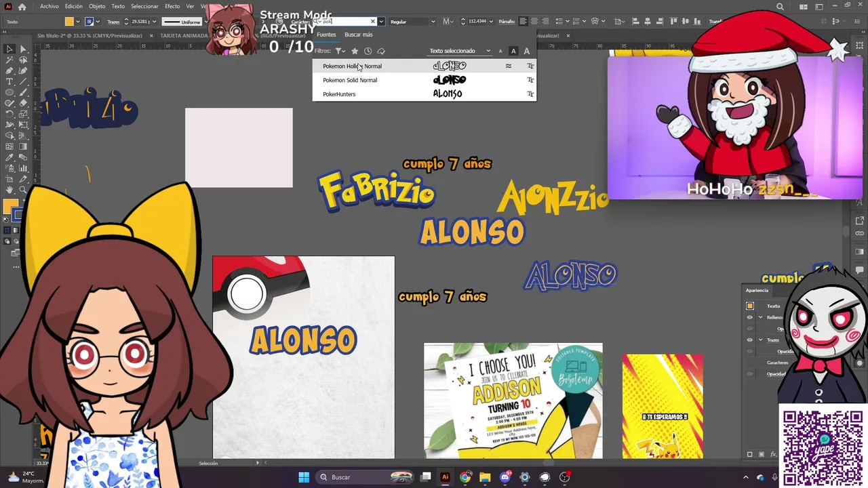
Task: Expand the Trazo attribute row
Action: 760,340
